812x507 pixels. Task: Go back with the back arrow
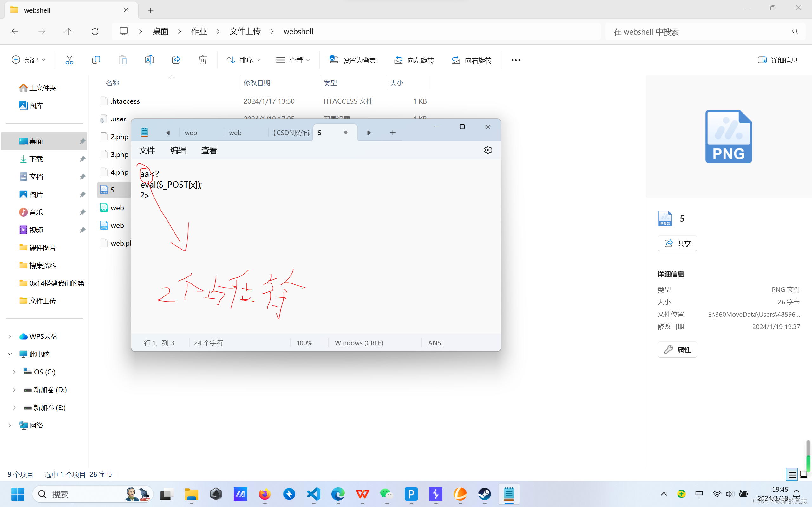point(15,31)
